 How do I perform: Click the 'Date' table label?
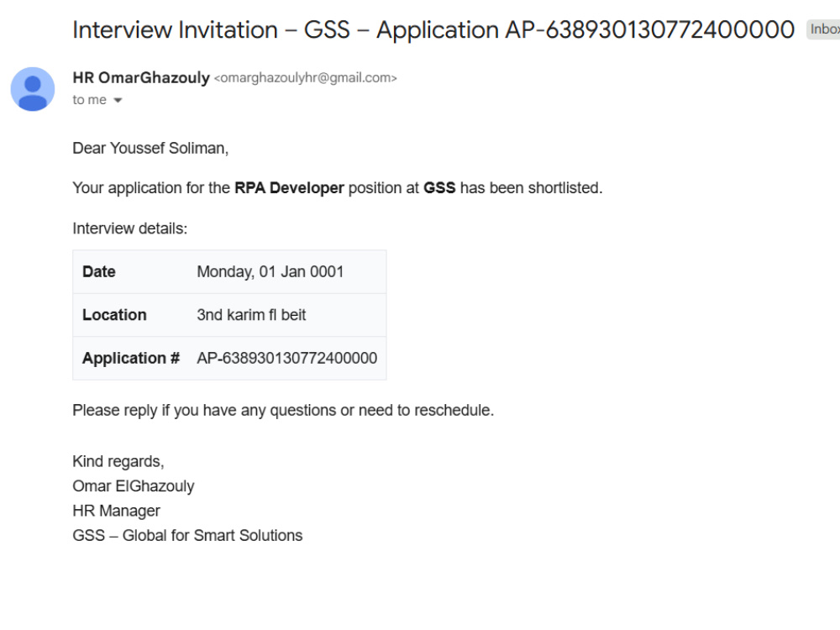[99, 271]
